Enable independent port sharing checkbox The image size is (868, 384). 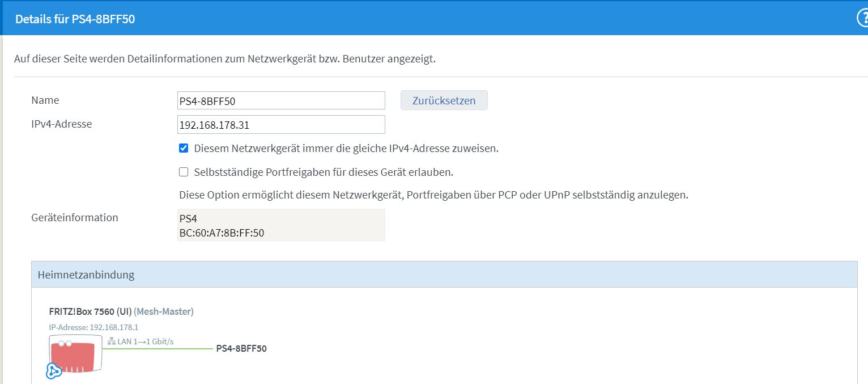pos(184,172)
